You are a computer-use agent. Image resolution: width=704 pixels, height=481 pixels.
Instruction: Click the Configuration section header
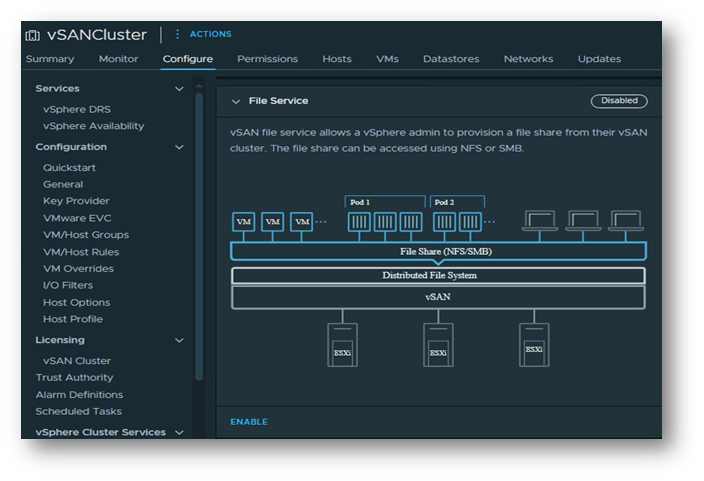tap(71, 147)
